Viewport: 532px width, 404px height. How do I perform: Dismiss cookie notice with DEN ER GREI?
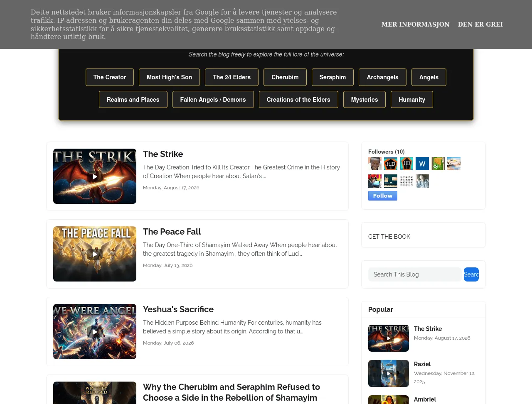[480, 24]
